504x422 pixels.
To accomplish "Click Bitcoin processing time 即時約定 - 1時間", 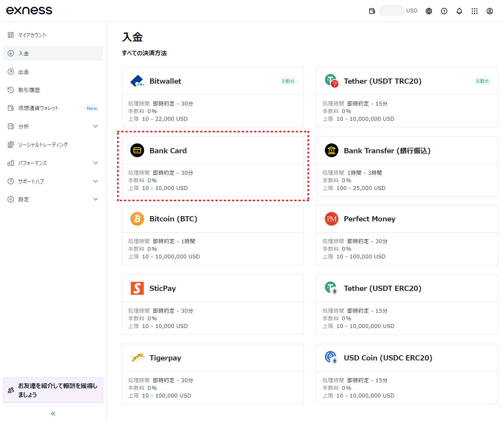I will (x=174, y=241).
